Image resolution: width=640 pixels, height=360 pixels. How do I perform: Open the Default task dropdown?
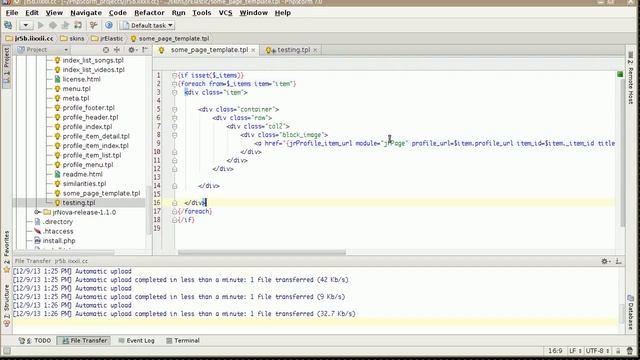coord(147,25)
